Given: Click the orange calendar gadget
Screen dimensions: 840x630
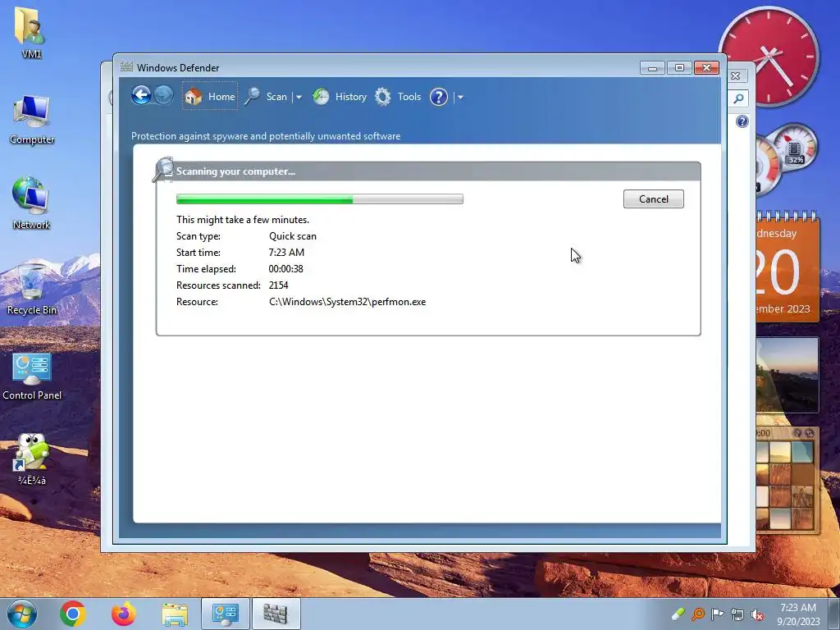Looking at the screenshot, I should pos(787,267).
